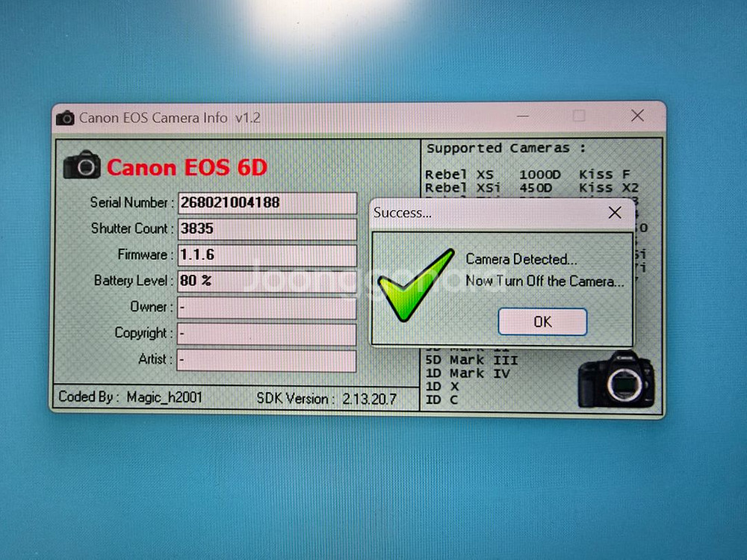Click the 'Artist :' label
This screenshot has height=560, width=747.
click(x=155, y=359)
